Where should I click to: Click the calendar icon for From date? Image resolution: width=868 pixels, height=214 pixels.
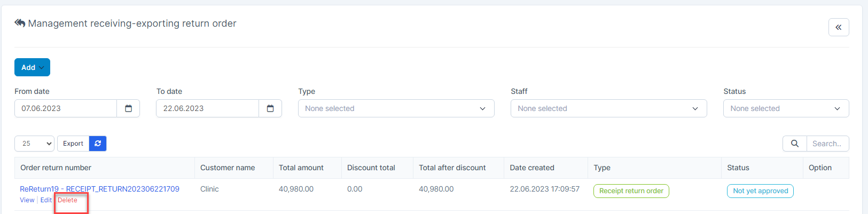click(128, 108)
